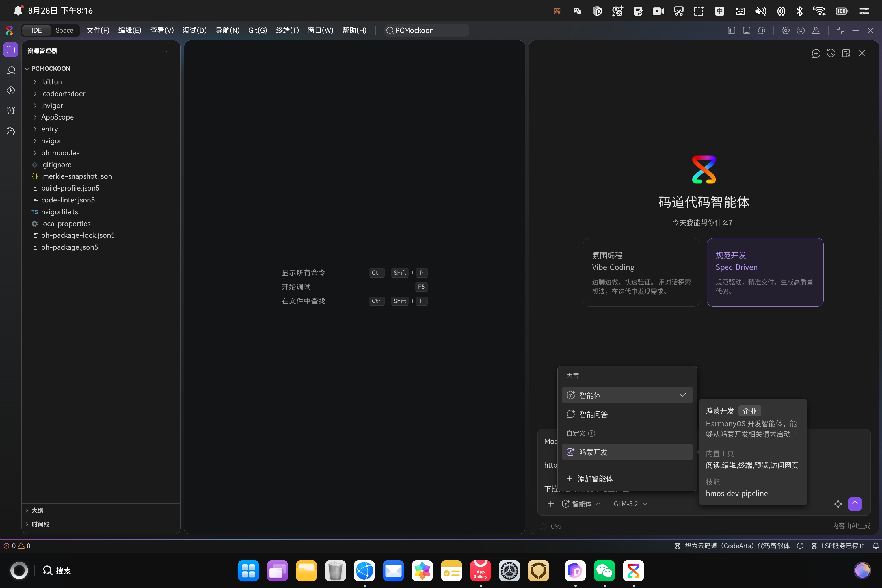Expand the 时间线 timeline section
The height and width of the screenshot is (588, 882).
click(x=101, y=524)
